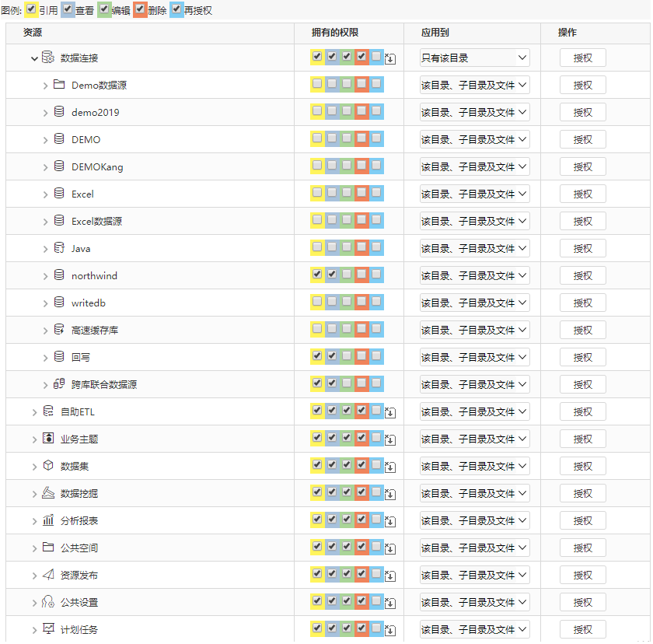Check the green 编辑 checkbox for northwind
Image resolution: width=653 pixels, height=644 pixels.
pos(347,274)
